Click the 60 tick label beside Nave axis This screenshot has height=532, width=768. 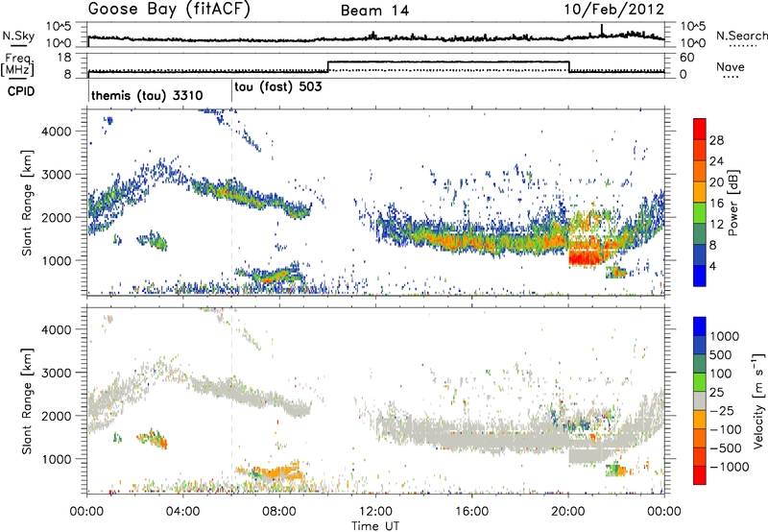[686, 58]
